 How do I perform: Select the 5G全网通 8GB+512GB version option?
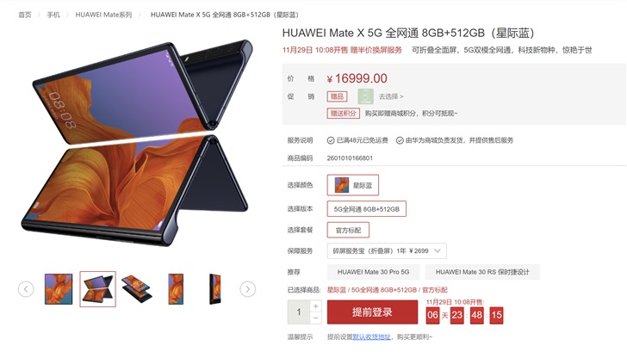click(367, 209)
